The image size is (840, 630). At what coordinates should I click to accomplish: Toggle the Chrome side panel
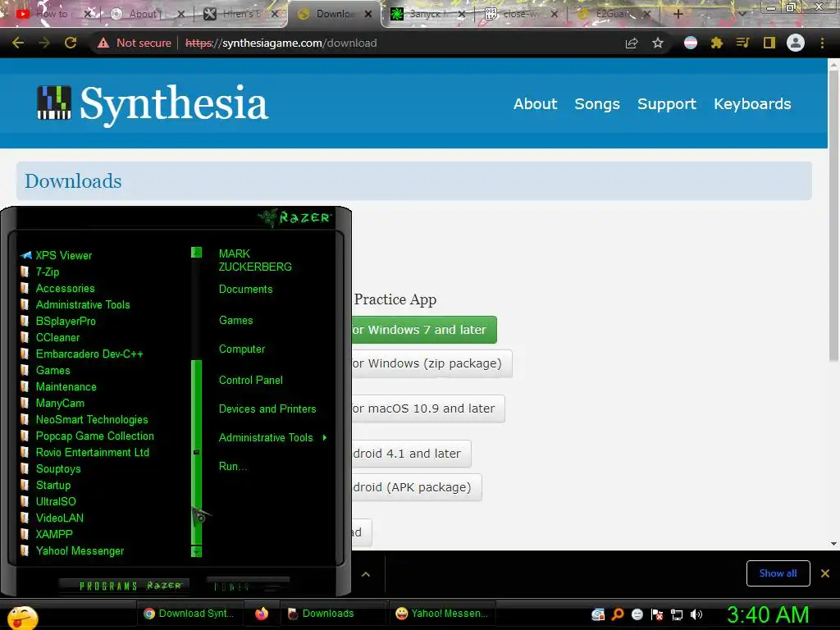pyautogui.click(x=769, y=43)
